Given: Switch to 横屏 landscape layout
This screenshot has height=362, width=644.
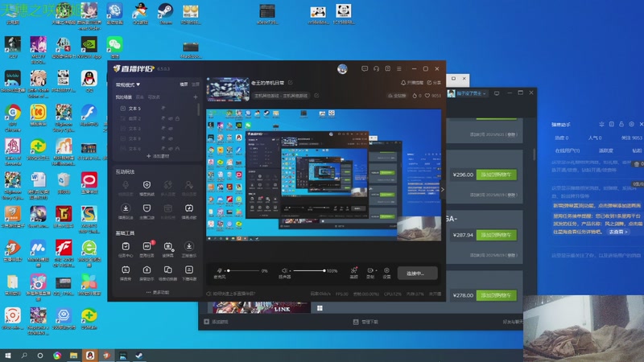Looking at the screenshot, I should pyautogui.click(x=184, y=84).
